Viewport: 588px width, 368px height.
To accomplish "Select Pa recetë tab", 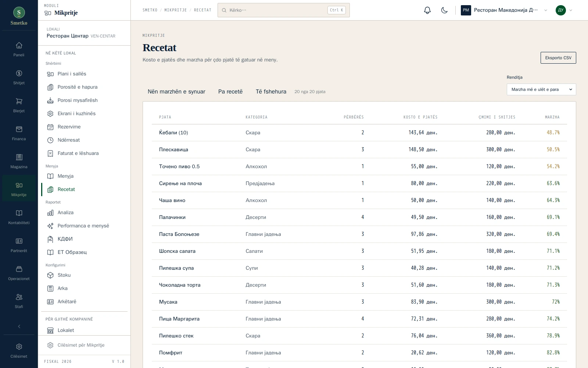I will pos(230,92).
